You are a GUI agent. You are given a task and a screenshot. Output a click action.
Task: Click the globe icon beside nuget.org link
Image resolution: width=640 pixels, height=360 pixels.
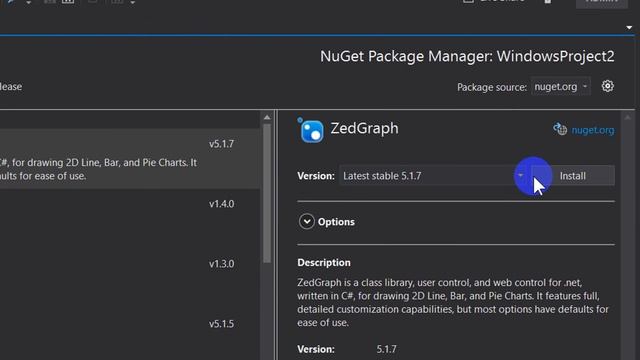point(560,129)
